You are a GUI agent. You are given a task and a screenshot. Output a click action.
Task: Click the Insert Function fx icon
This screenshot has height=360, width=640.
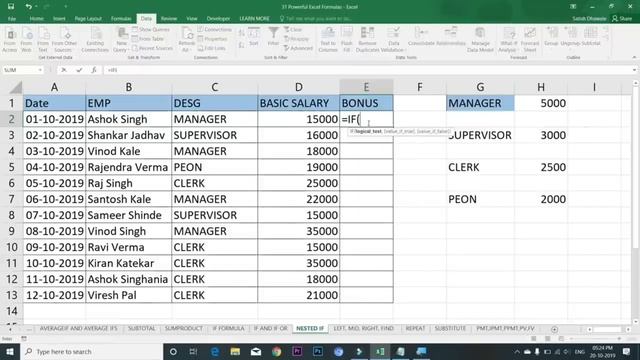click(93, 70)
